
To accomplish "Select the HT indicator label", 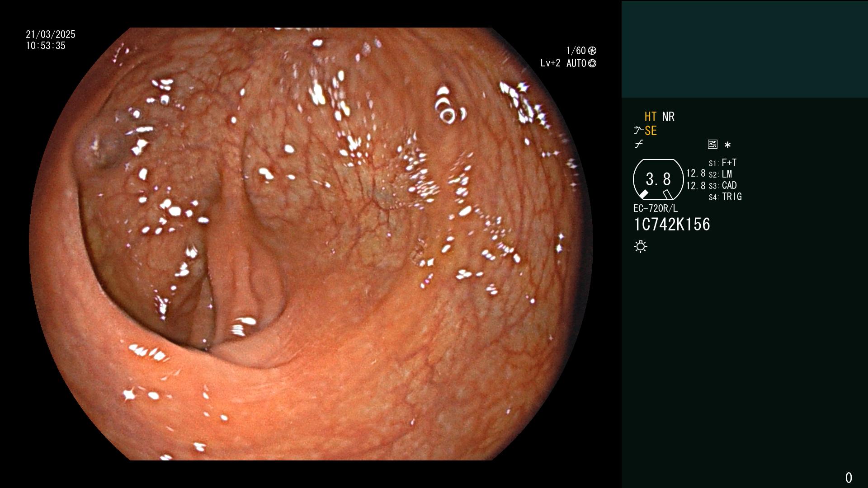I will pyautogui.click(x=651, y=117).
